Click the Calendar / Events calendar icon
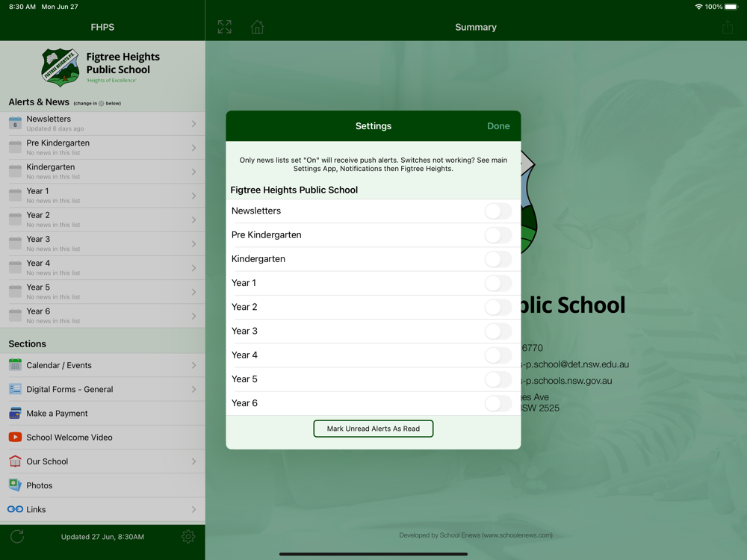This screenshot has width=747, height=560. (x=15, y=365)
